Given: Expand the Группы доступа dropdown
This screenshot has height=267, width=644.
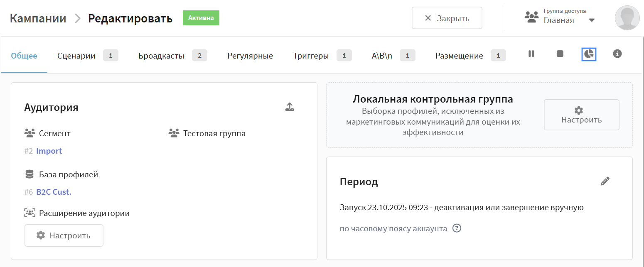Looking at the screenshot, I should click(592, 20).
